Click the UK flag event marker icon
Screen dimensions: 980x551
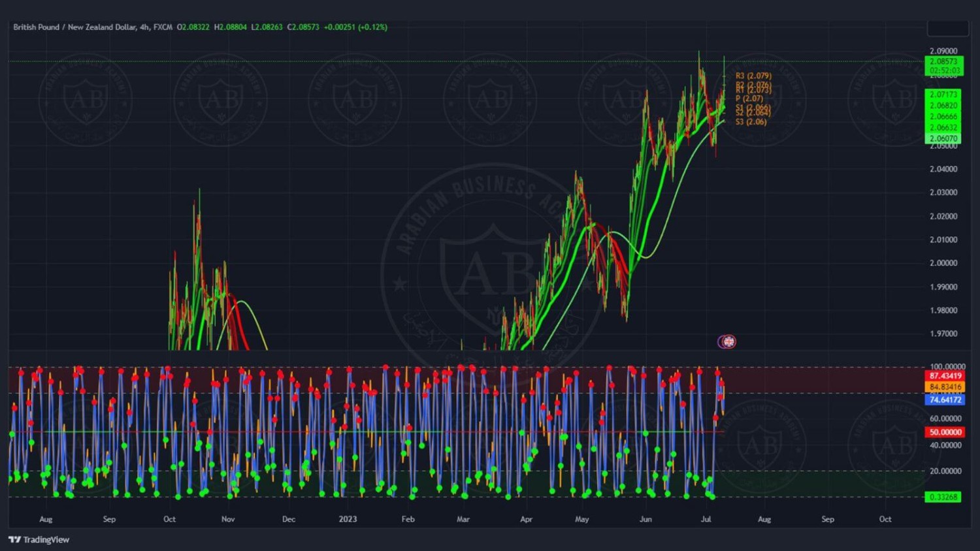point(727,341)
